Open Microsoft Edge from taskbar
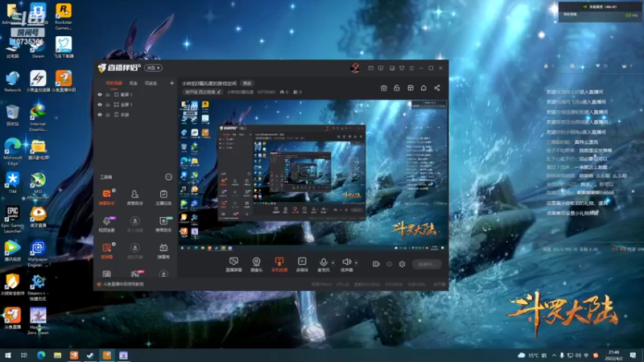This screenshot has height=362, width=644. [41, 356]
